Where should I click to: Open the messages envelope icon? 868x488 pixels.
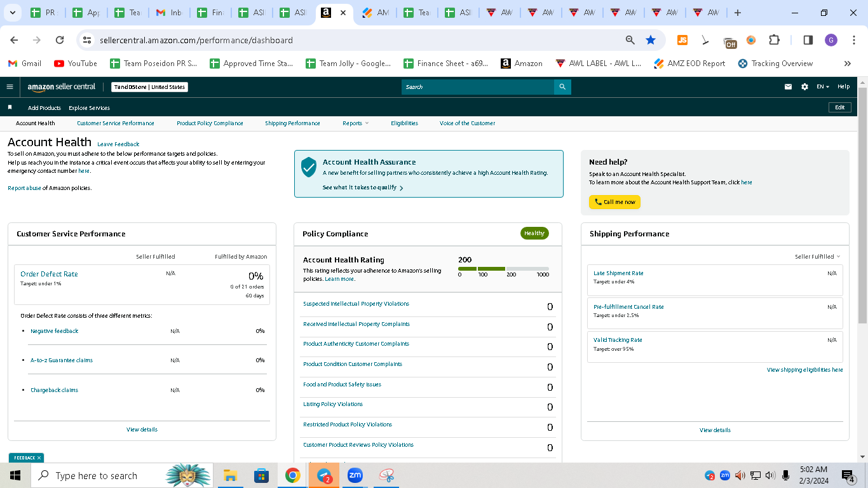click(788, 87)
